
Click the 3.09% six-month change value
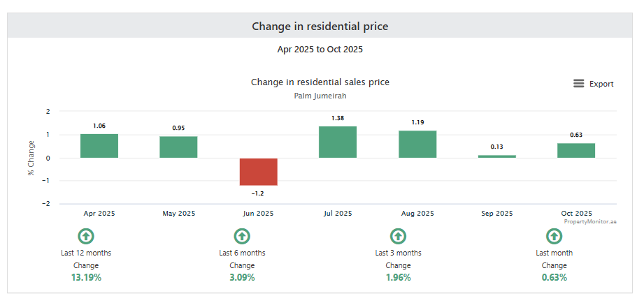coord(242,278)
